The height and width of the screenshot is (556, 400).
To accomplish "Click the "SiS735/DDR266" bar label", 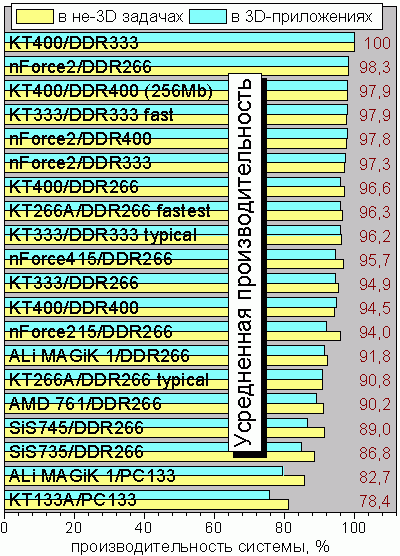I will coord(76,452).
